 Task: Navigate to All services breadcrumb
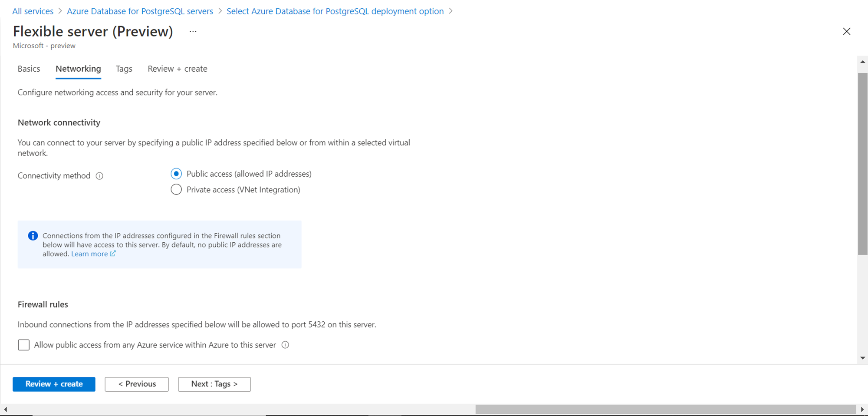click(33, 11)
